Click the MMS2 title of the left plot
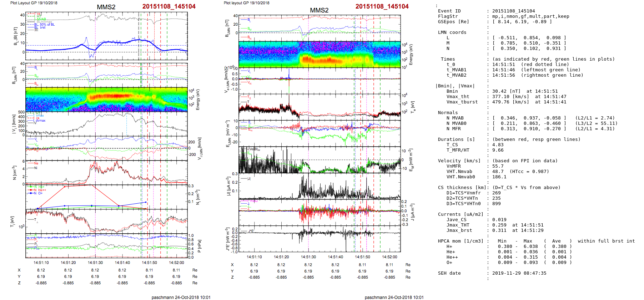644x300 pixels. click(x=106, y=7)
